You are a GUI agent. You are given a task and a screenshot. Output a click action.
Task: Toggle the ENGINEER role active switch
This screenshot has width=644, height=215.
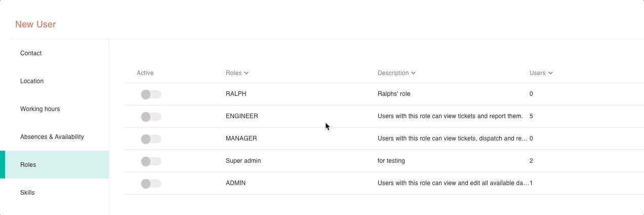[151, 117]
